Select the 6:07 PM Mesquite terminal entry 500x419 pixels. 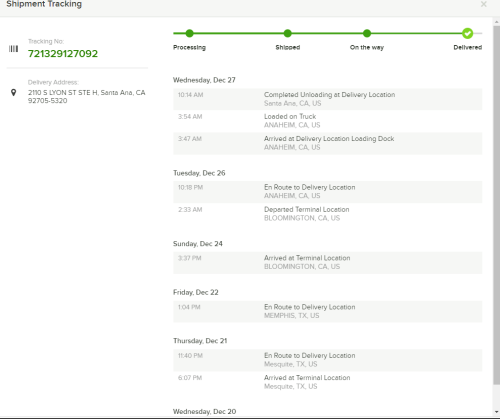point(327,382)
